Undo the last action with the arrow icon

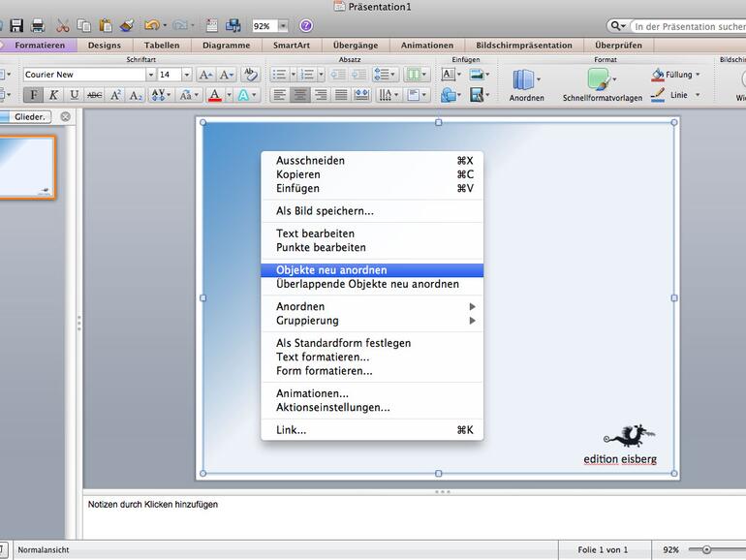pos(152,25)
